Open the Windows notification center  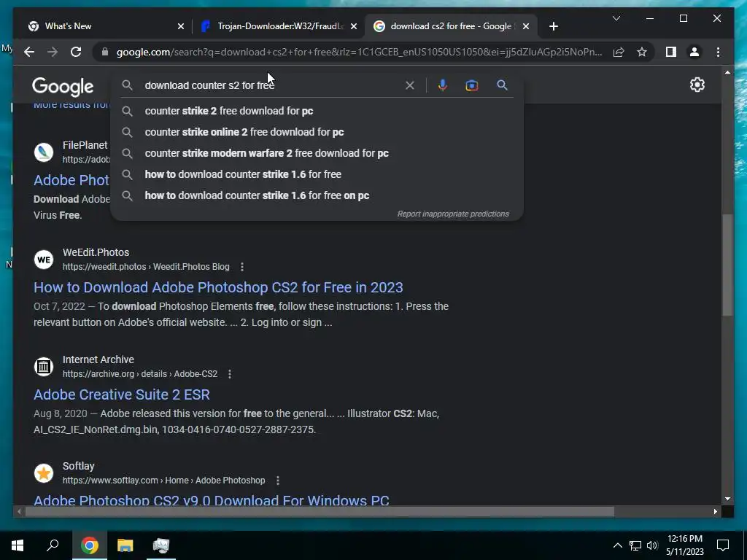[723, 545]
